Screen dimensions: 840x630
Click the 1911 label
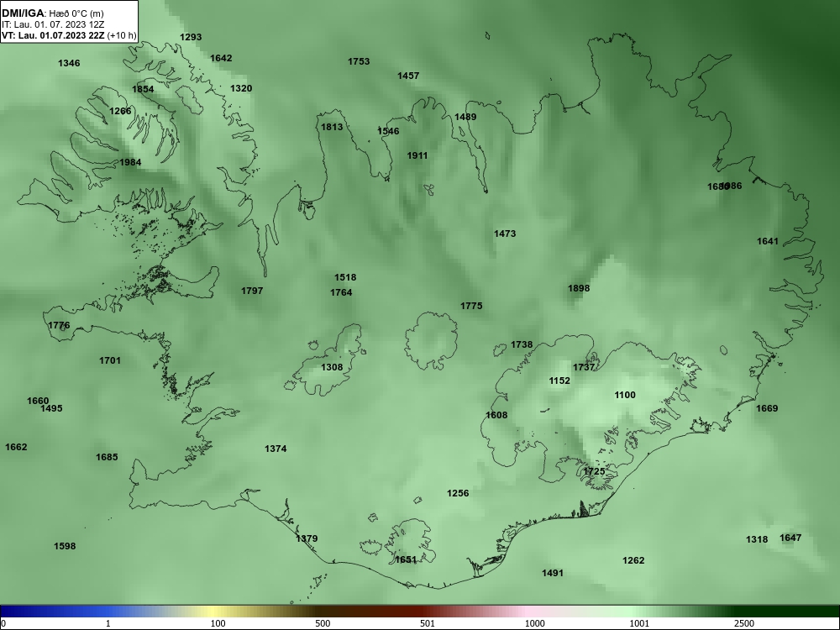click(x=417, y=156)
